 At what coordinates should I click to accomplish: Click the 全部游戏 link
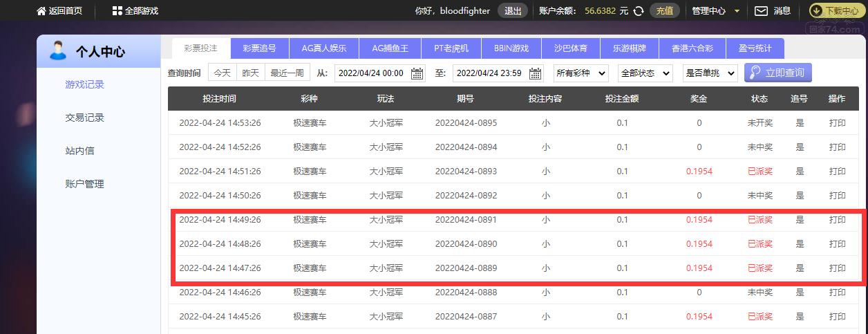point(142,11)
